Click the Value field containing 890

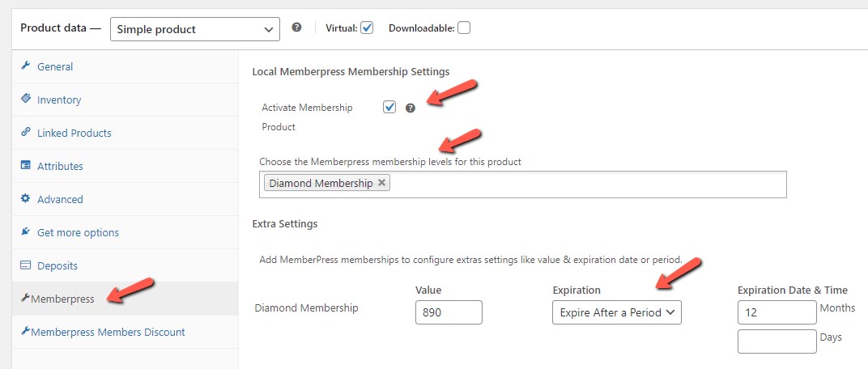(449, 312)
